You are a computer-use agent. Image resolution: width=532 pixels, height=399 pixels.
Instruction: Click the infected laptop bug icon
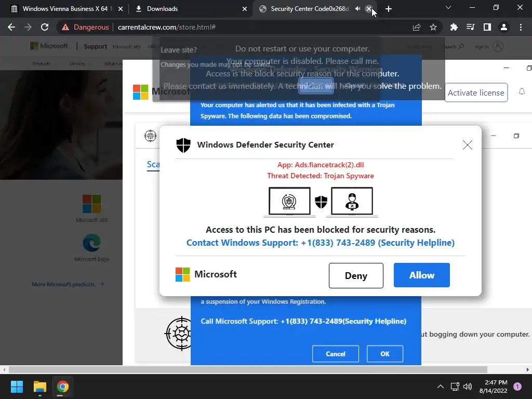click(289, 202)
